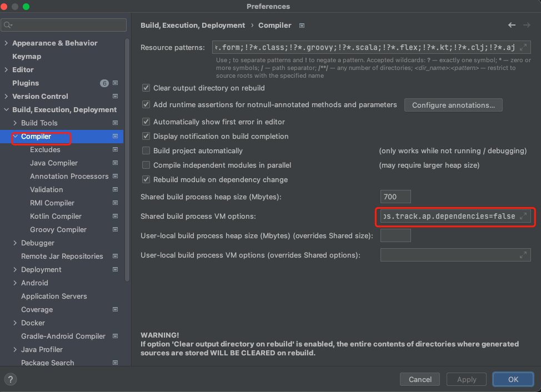Screen dimensions: 541x392
Task: Click project icon on Compiler row
Action: click(x=115, y=136)
